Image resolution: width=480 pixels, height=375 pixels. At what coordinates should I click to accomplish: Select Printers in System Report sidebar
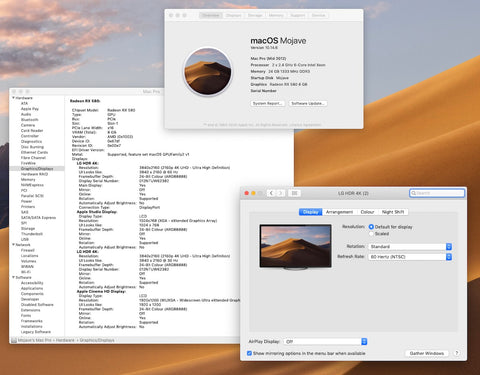[28, 207]
